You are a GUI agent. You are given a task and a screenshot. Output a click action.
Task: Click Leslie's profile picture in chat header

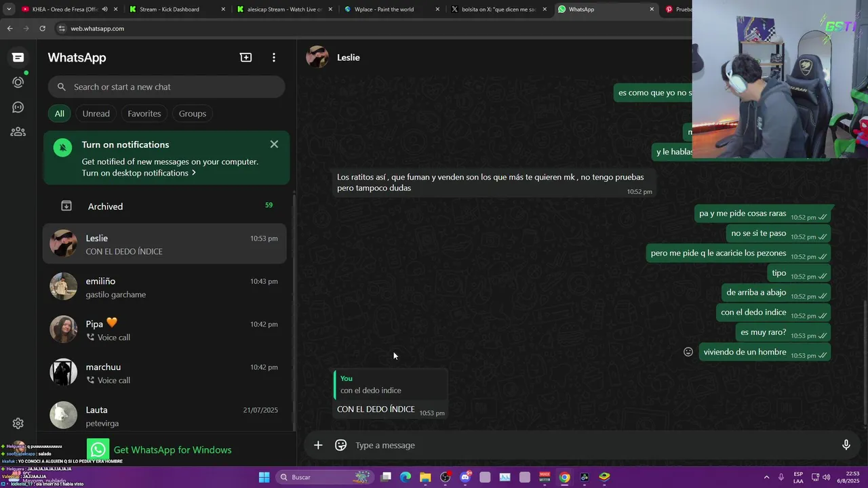point(317,57)
